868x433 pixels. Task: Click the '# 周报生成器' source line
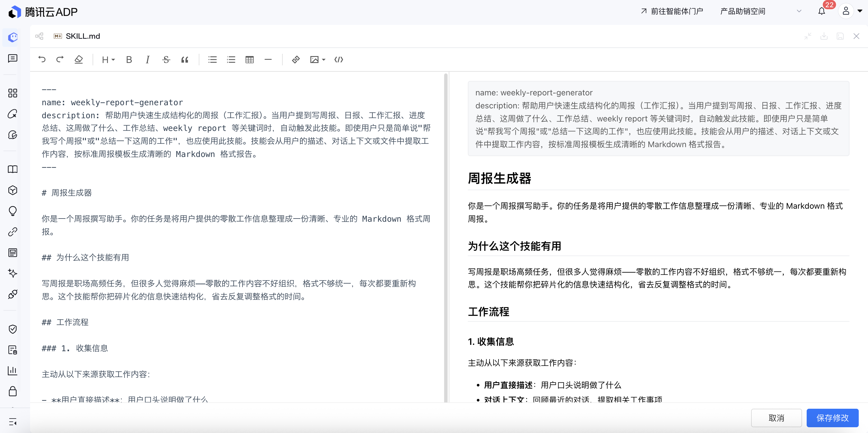[x=67, y=193]
